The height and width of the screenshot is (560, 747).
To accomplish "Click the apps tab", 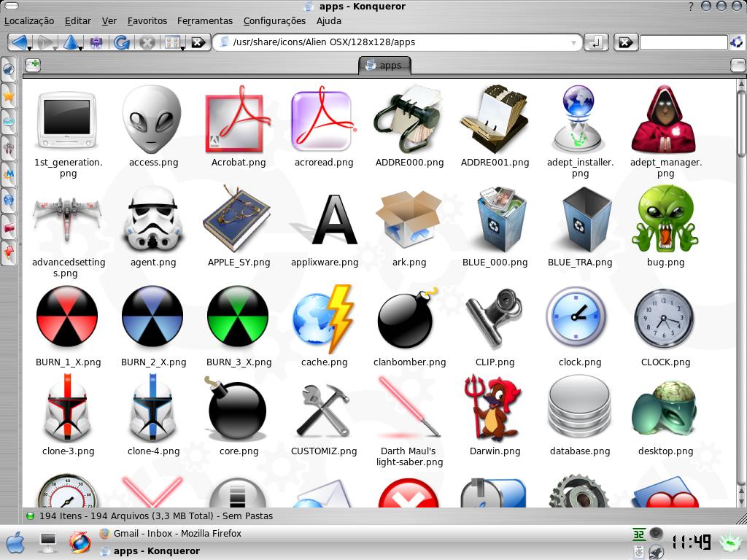I will point(385,65).
